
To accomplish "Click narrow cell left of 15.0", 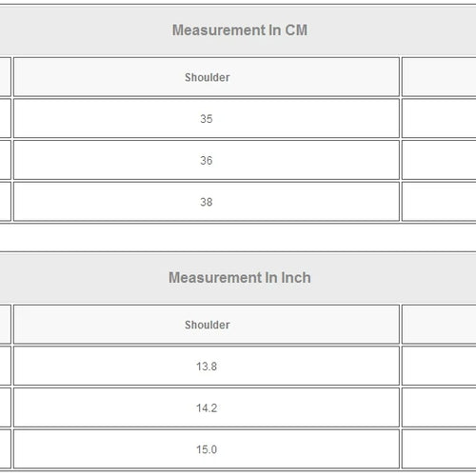I will pos(6,449).
